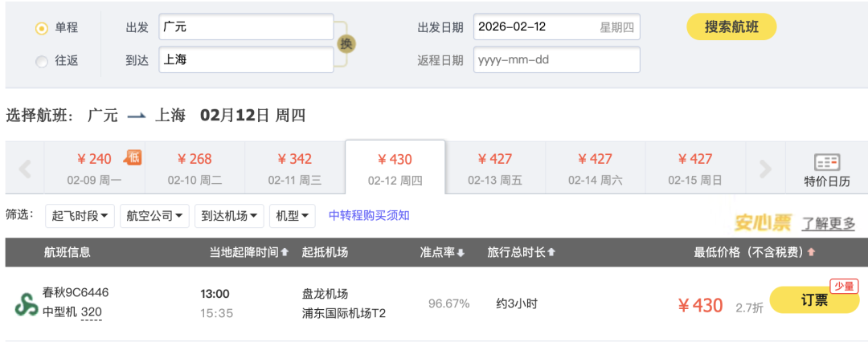Select the 02-09 周一 ¥240 tab
This screenshot has width=868, height=342.
click(94, 169)
